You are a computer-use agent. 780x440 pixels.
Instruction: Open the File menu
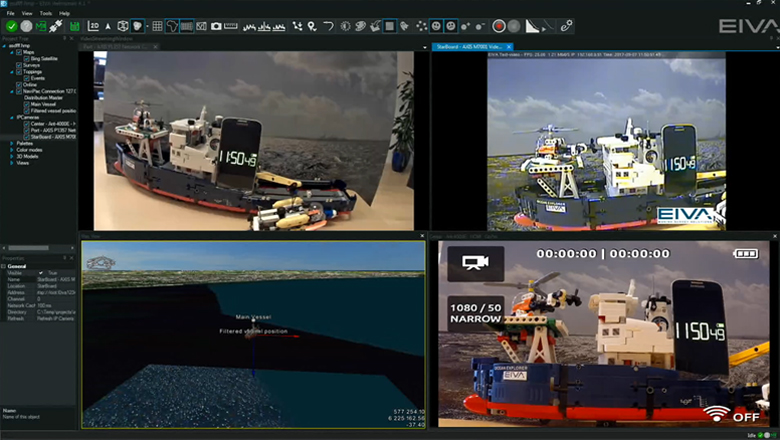point(10,13)
